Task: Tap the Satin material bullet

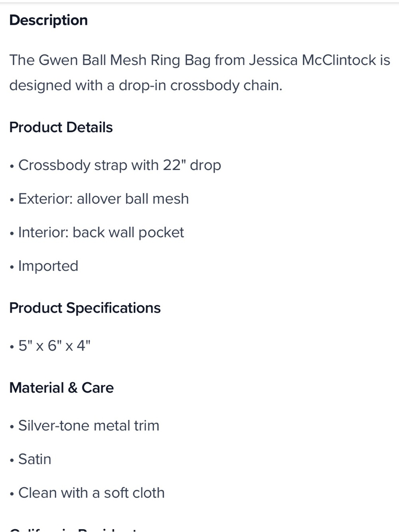Action: pos(30,459)
